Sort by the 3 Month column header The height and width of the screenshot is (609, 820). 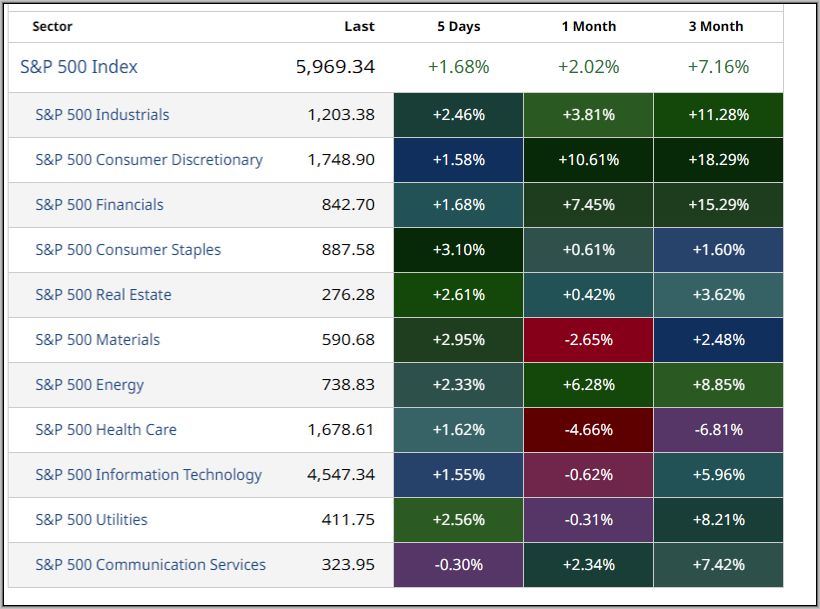click(716, 27)
